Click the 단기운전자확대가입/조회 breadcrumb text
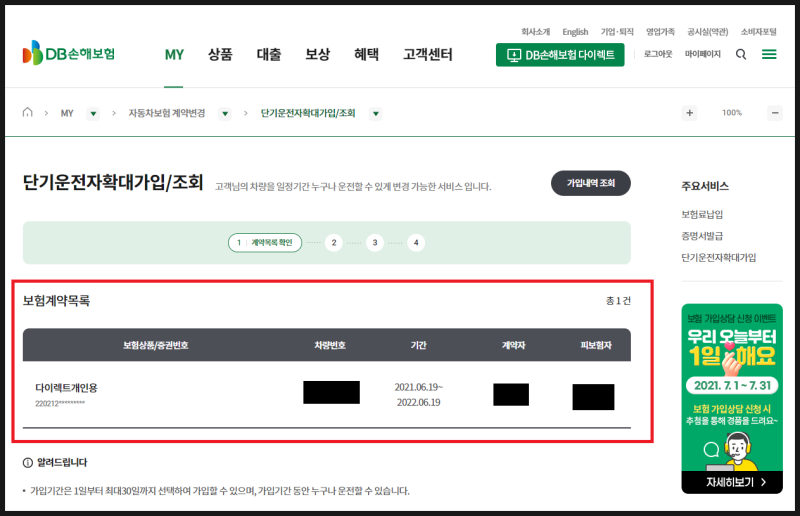This screenshot has height=516, width=800. [x=308, y=113]
